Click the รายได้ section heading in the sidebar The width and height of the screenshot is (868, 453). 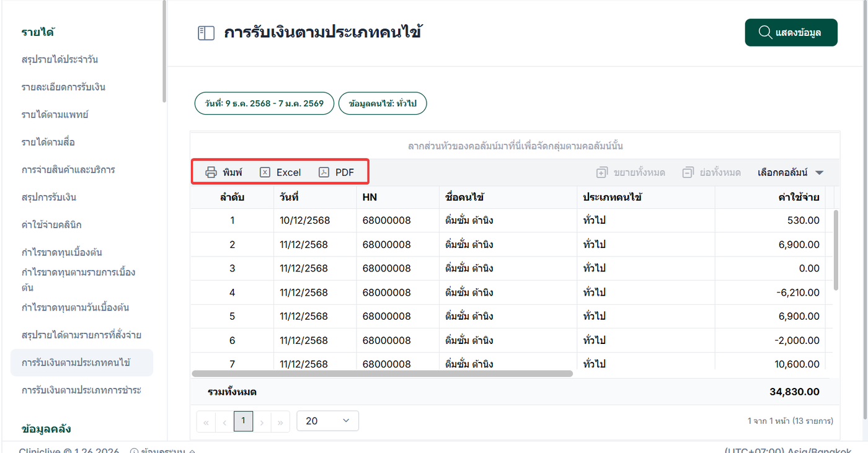pos(37,32)
